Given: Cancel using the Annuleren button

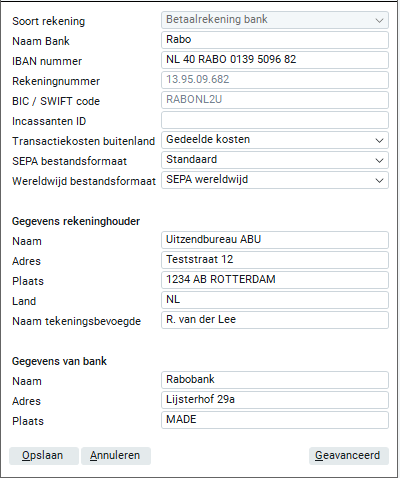Looking at the screenshot, I should click(x=116, y=456).
